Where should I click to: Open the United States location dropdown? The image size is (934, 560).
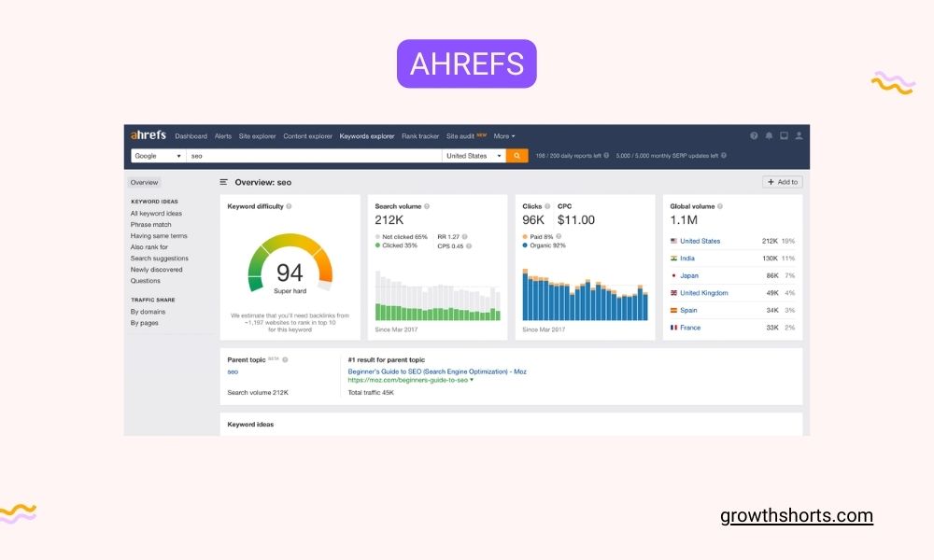coord(473,156)
